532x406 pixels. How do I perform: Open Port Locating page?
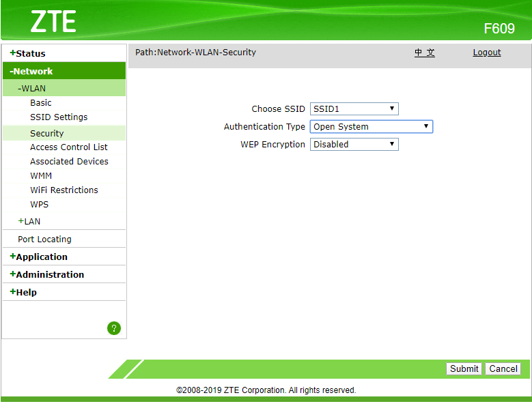pyautogui.click(x=45, y=240)
